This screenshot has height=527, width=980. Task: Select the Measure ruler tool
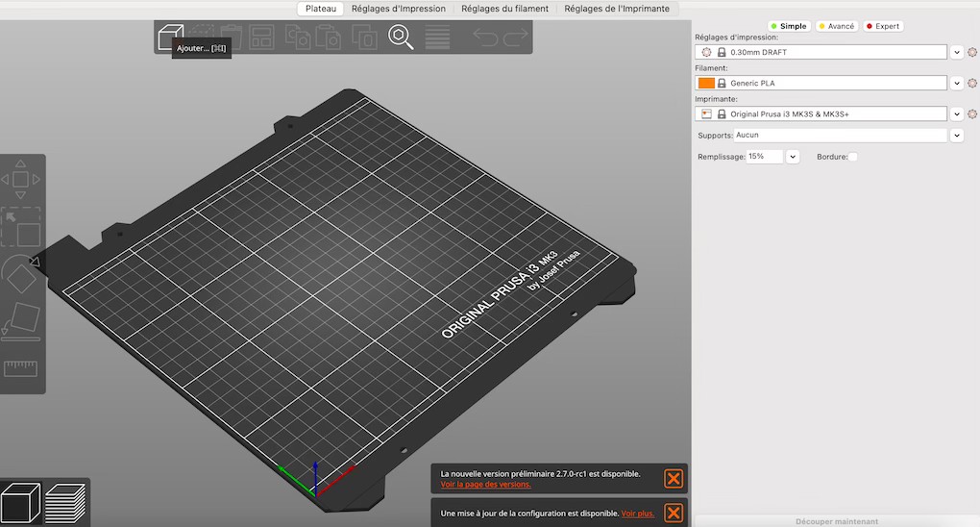(20, 368)
